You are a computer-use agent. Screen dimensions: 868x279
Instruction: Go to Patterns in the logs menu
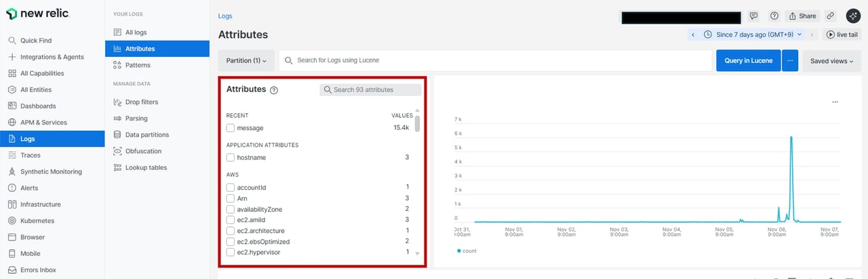coord(138,65)
